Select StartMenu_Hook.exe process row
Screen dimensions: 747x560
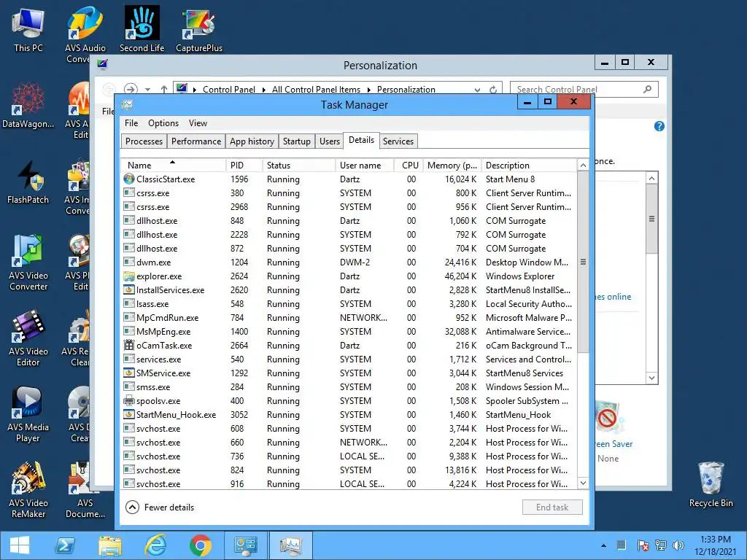point(348,415)
